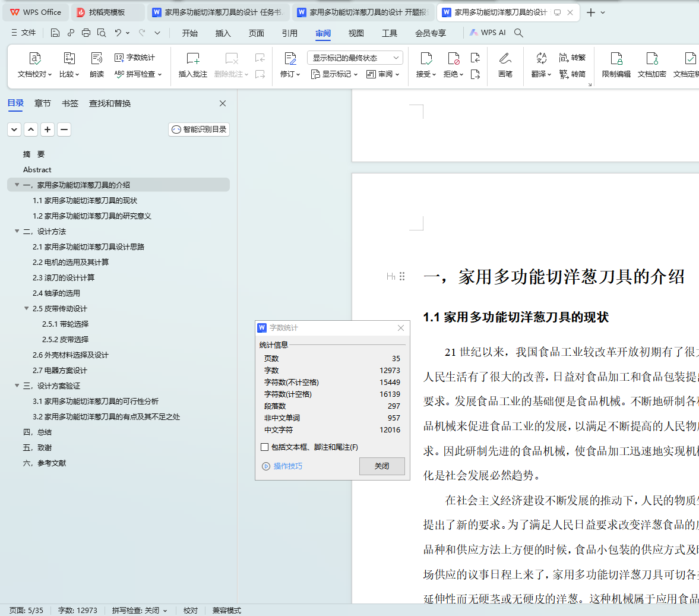
Task: Click 校对 in the status bar
Action: (191, 610)
